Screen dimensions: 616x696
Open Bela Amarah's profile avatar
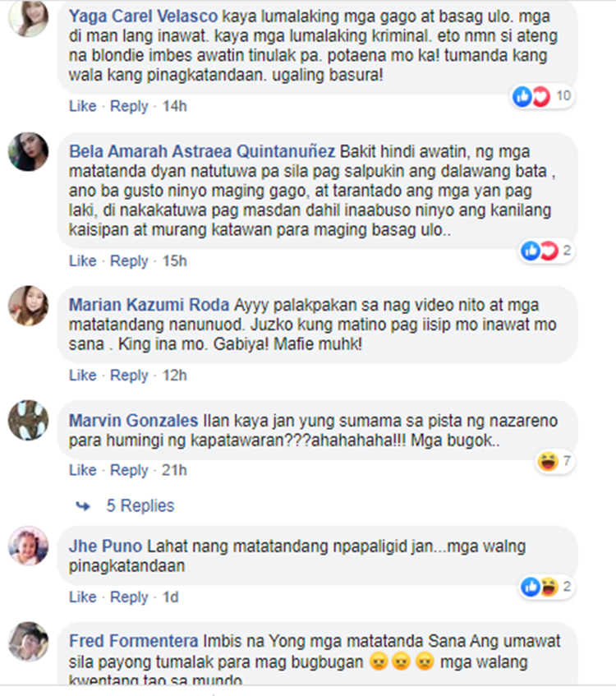29,151
